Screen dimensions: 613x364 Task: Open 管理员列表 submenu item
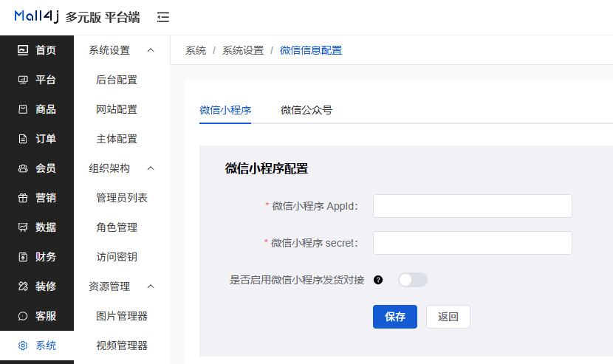click(x=122, y=198)
